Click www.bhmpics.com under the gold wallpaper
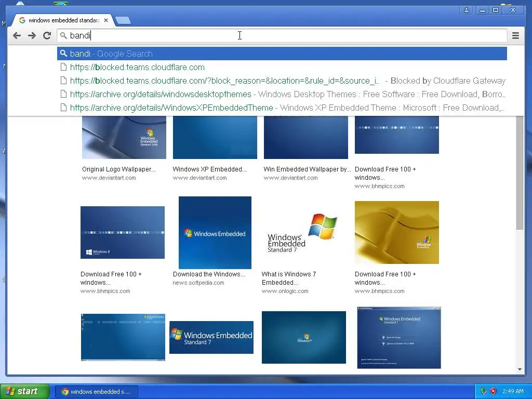 (x=380, y=291)
